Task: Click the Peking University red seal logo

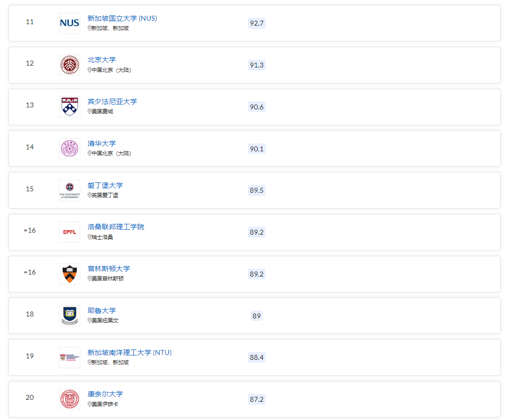Action: pyautogui.click(x=69, y=65)
